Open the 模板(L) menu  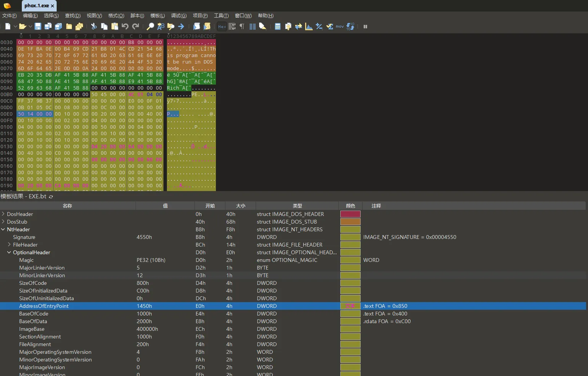(158, 16)
